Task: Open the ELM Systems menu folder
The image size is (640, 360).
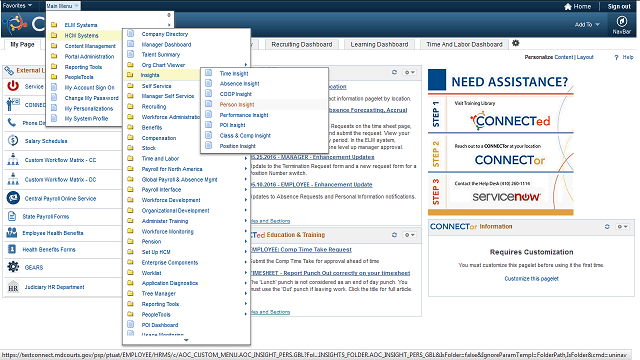Action: (x=81, y=25)
